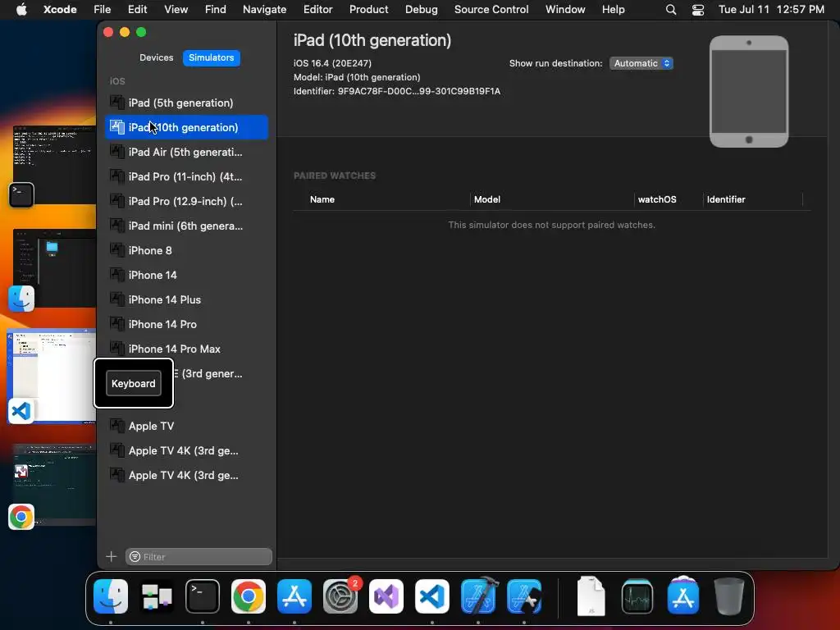This screenshot has height=630, width=840.
Task: Click the filter icon in search field
Action: pos(135,557)
